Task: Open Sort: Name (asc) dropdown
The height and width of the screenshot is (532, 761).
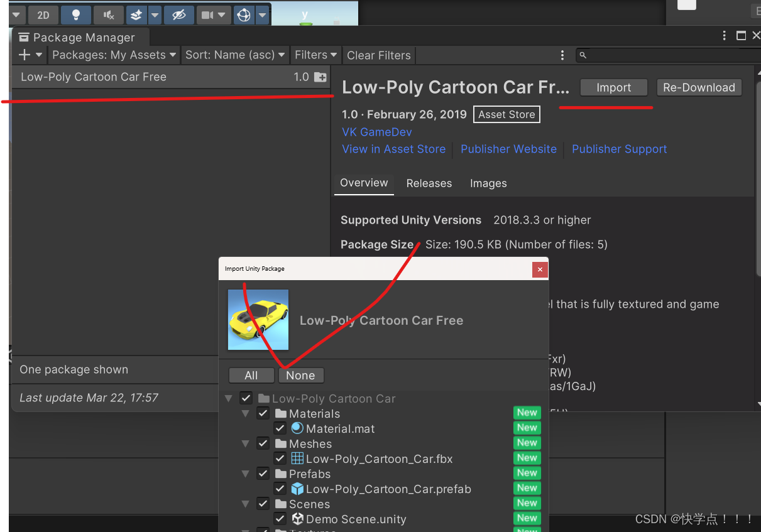Action: 235,55
